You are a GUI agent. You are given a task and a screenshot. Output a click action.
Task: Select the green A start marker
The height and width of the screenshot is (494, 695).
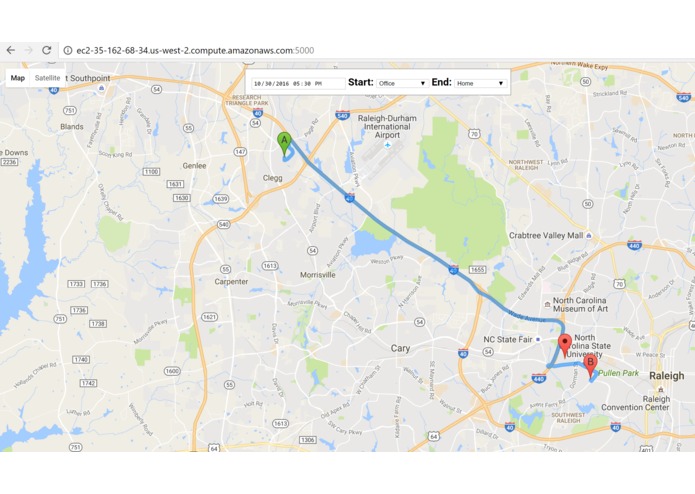pos(284,144)
